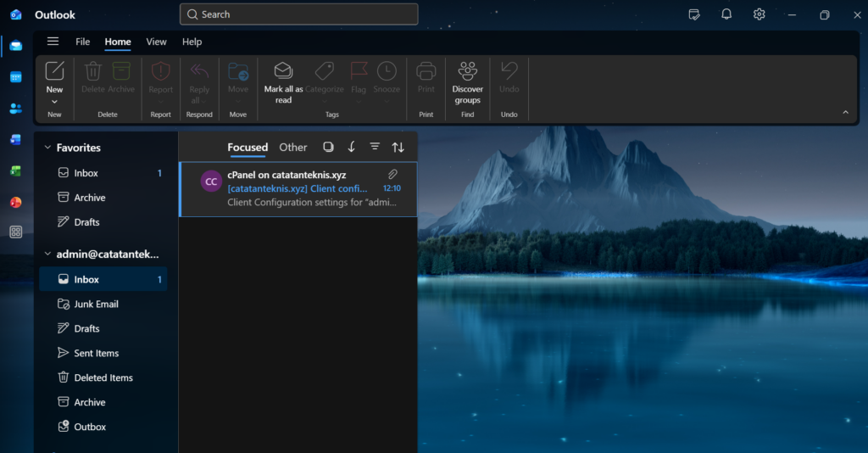Open the Deleted Items folder
The image size is (868, 453).
click(103, 377)
